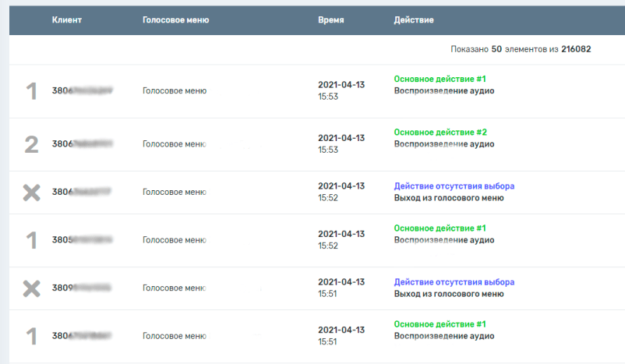Viewport: 625px width, 364px height.
Task: Click the digit 1 icon in the 15:53 row
Action: pos(31,91)
